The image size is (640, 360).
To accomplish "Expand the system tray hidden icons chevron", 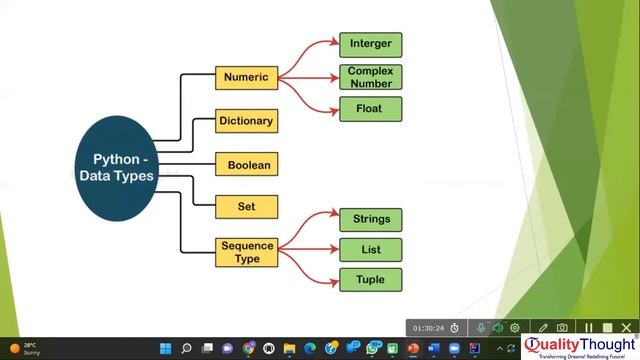I will (x=500, y=349).
